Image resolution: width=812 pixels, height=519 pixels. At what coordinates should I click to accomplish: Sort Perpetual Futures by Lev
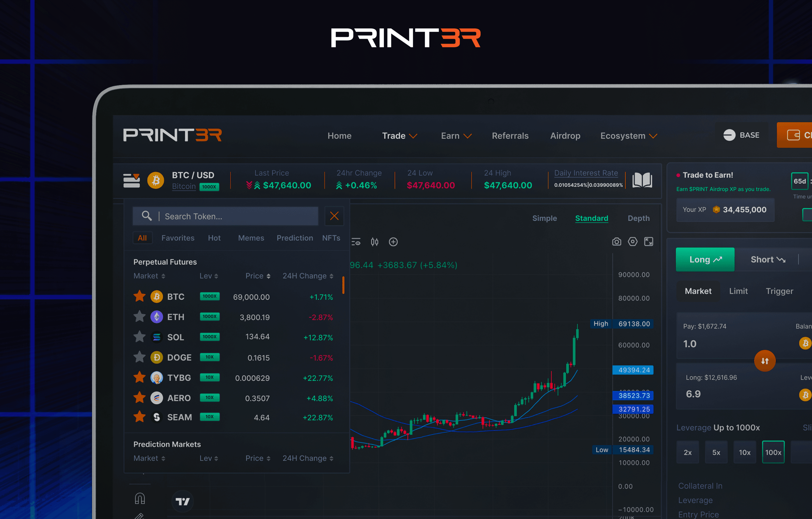[x=209, y=276]
